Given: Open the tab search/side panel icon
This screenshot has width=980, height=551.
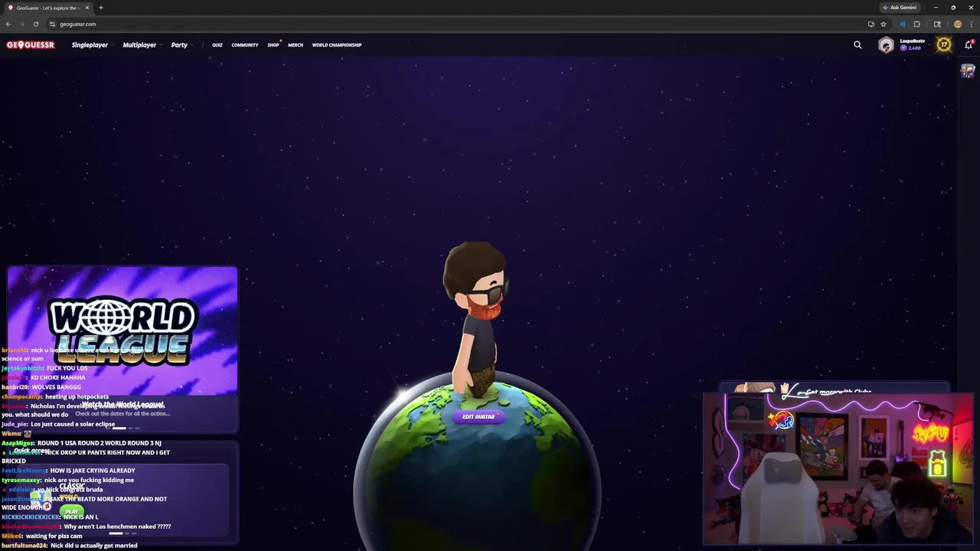Looking at the screenshot, I should (937, 24).
